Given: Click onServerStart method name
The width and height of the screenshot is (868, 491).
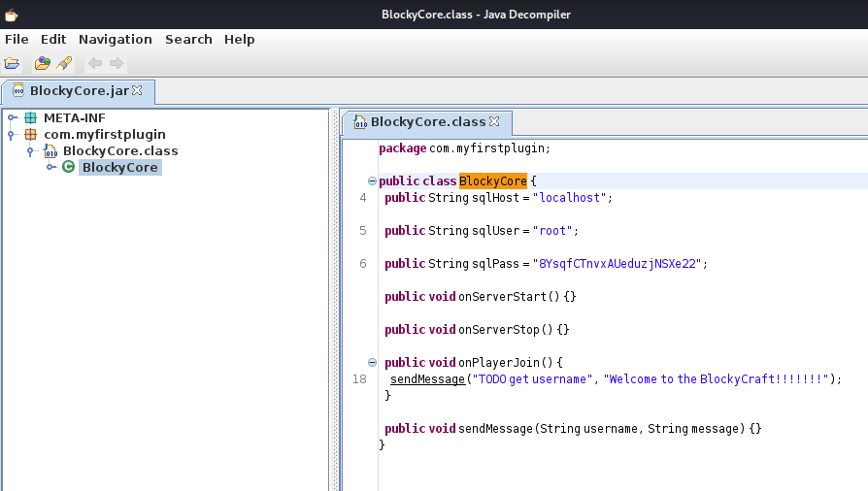Looking at the screenshot, I should pos(502,297).
